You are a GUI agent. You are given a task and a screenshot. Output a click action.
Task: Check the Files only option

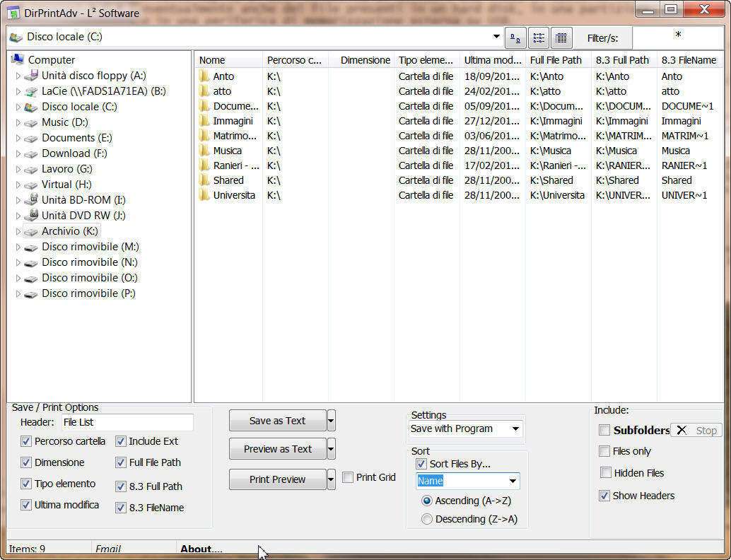tap(604, 451)
